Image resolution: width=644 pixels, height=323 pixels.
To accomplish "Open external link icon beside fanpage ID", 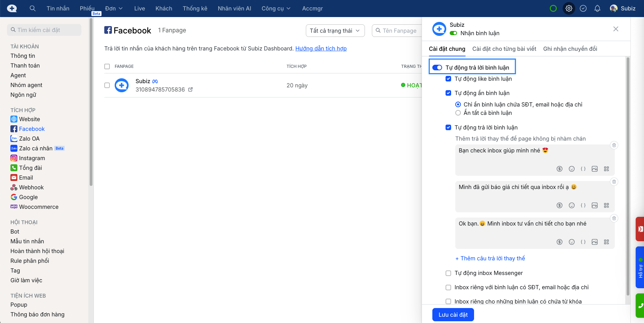I will (190, 89).
